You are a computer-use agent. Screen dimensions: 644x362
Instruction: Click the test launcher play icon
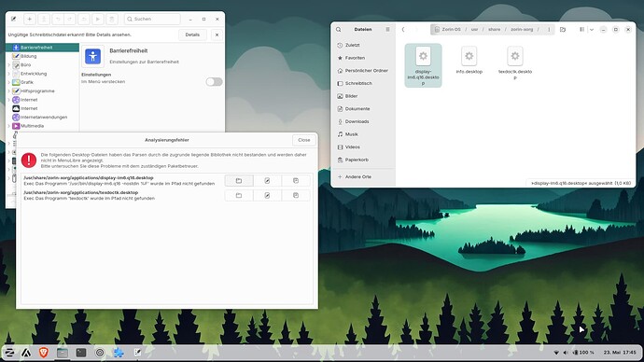point(98,19)
